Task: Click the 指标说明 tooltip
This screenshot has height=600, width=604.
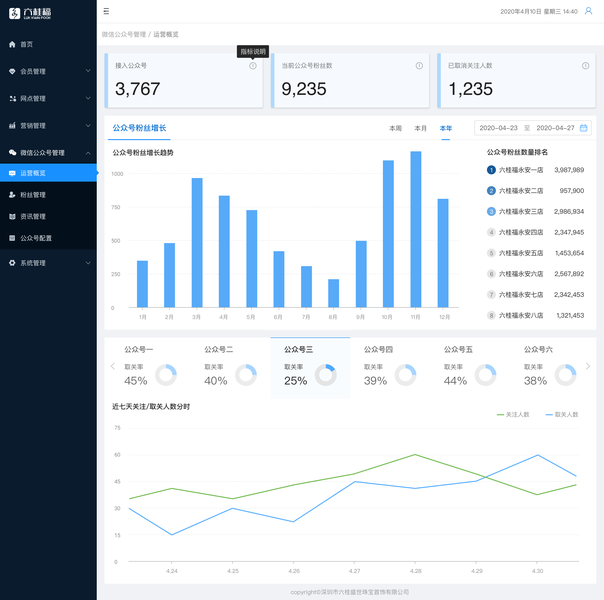Action: [x=253, y=52]
